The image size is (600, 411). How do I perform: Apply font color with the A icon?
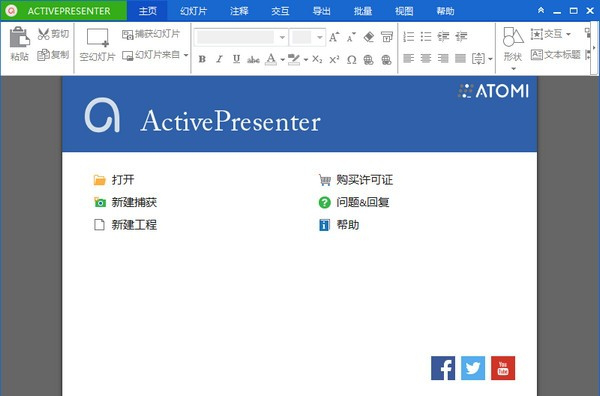[x=271, y=59]
